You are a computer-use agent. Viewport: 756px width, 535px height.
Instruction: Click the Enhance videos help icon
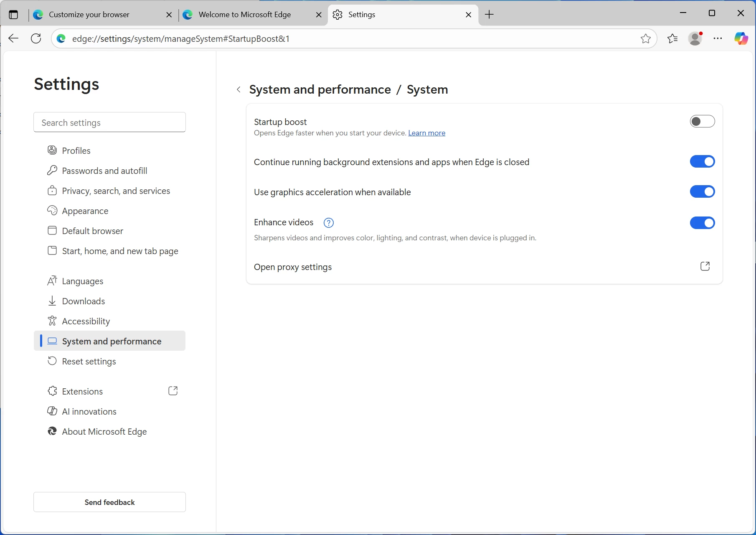[329, 223]
